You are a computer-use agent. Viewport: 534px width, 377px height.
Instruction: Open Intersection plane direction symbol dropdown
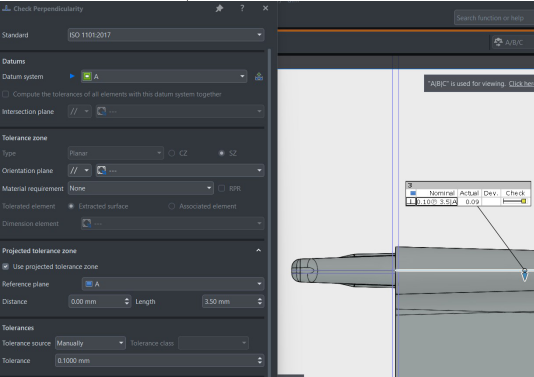80,111
